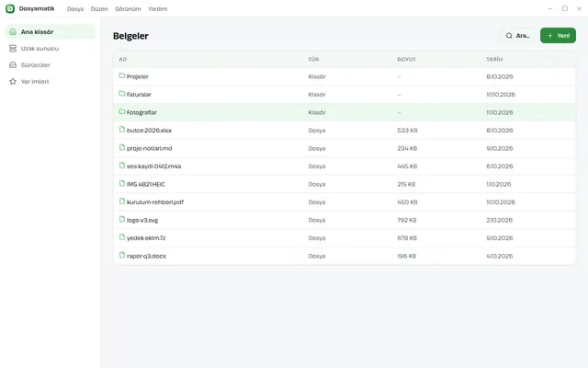Click the file icon beside kurulum-rehberi.pdf

point(122,201)
